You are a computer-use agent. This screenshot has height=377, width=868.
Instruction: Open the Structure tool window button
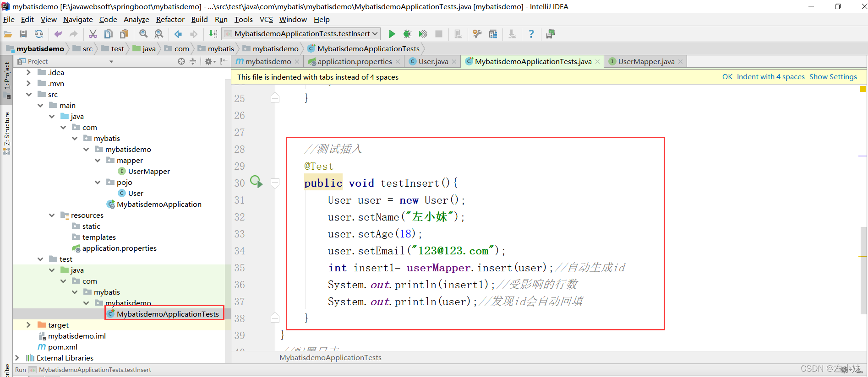[x=7, y=133]
